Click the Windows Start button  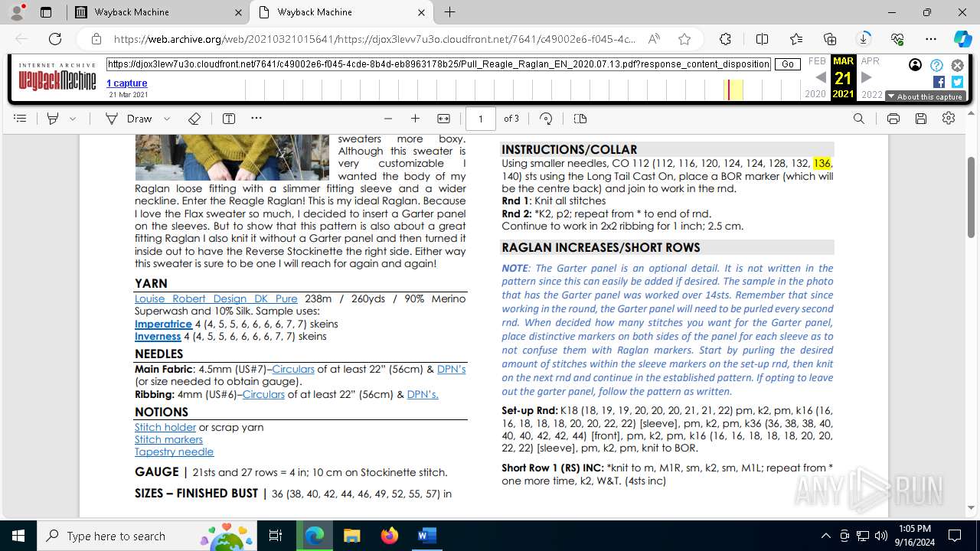[x=18, y=536]
